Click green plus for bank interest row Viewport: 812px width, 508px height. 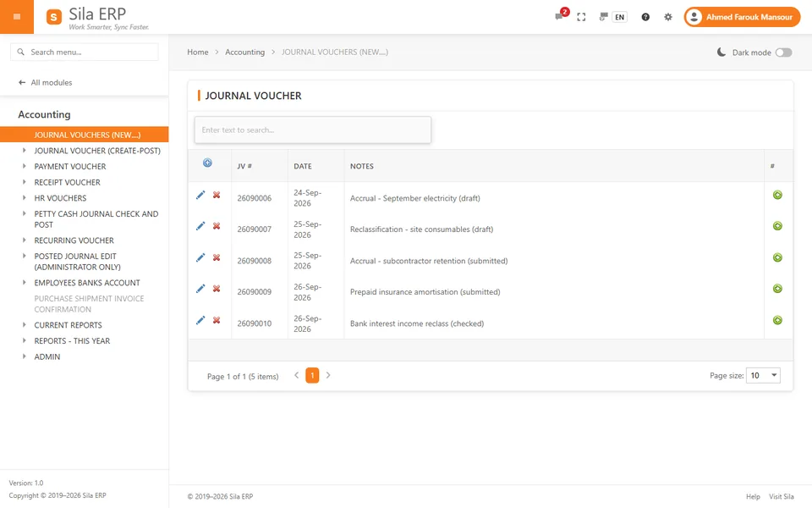pyautogui.click(x=777, y=320)
